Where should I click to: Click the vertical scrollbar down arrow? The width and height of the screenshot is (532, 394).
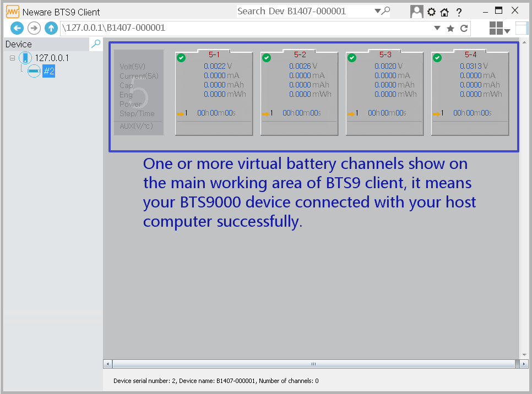click(524, 355)
